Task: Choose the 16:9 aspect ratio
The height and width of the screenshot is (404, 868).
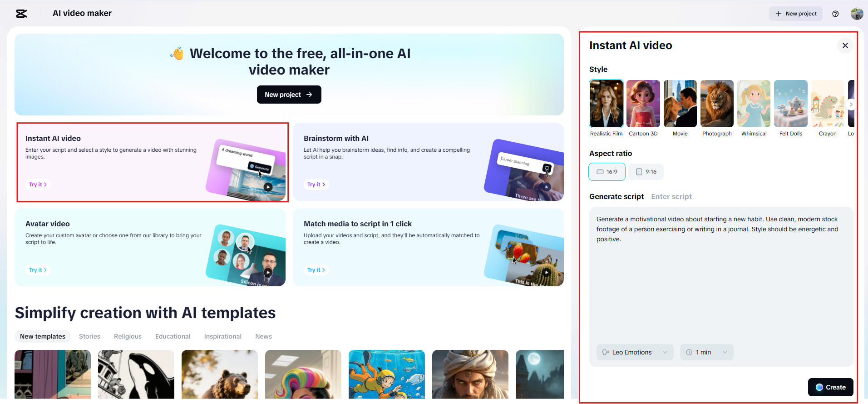Action: [607, 172]
